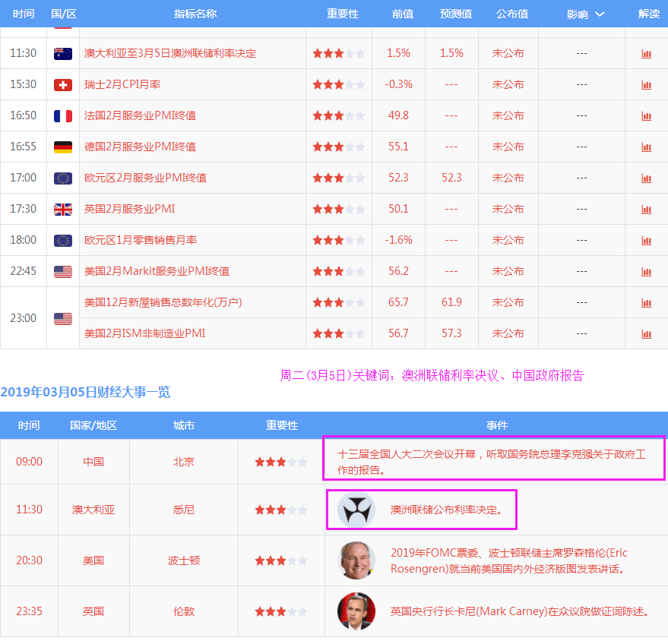Click chart icon for 美国12月新屋销售总数年化
The width and height of the screenshot is (668, 644).
click(646, 302)
